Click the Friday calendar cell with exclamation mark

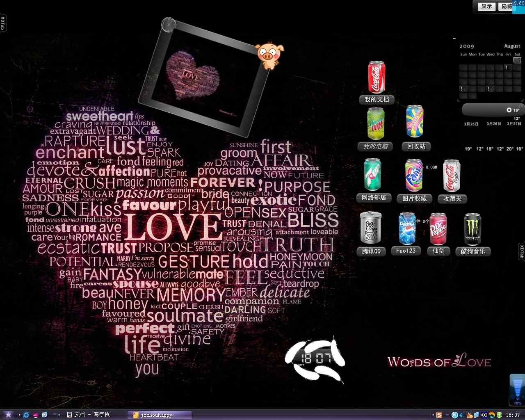click(x=508, y=67)
